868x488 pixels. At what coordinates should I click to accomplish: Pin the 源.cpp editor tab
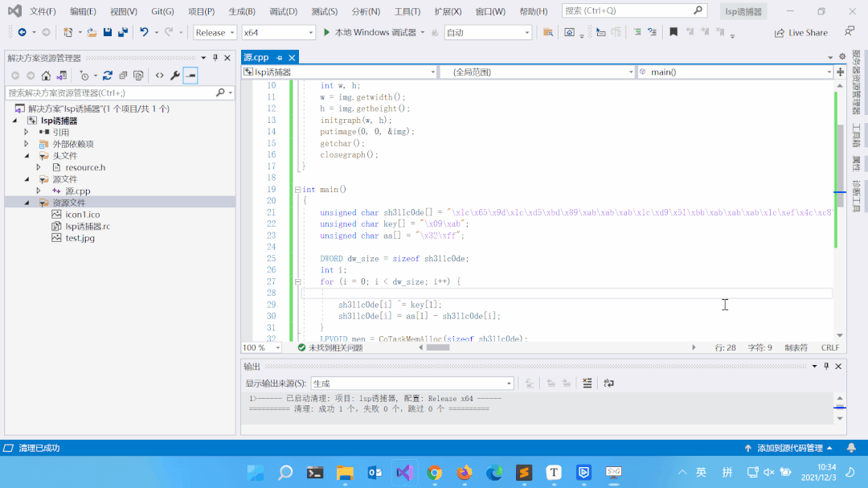point(279,58)
